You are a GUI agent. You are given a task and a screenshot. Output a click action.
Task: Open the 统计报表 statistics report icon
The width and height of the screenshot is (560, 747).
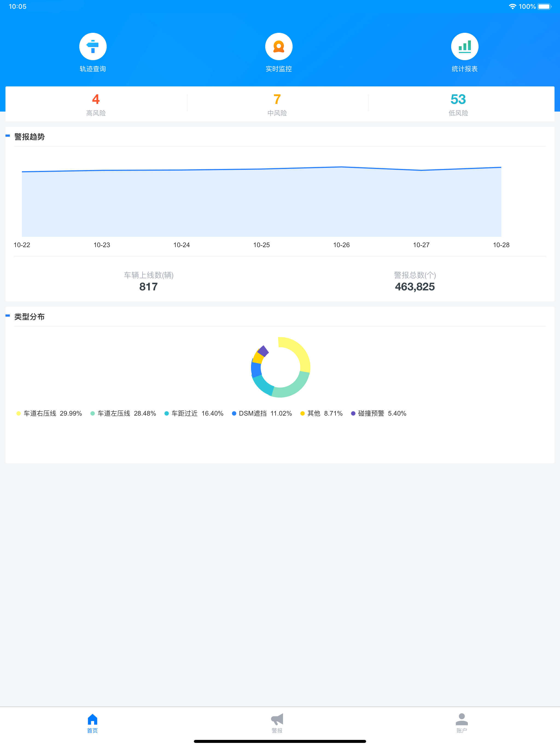click(x=464, y=46)
